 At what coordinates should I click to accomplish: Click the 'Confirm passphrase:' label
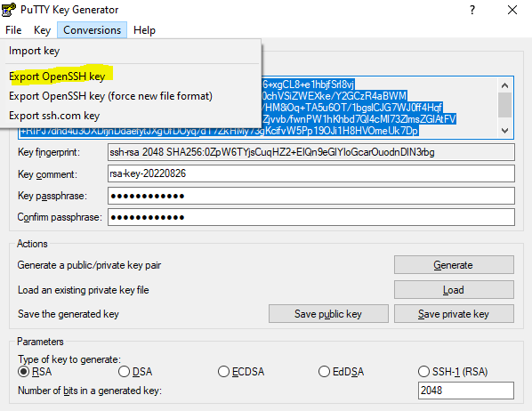click(60, 217)
